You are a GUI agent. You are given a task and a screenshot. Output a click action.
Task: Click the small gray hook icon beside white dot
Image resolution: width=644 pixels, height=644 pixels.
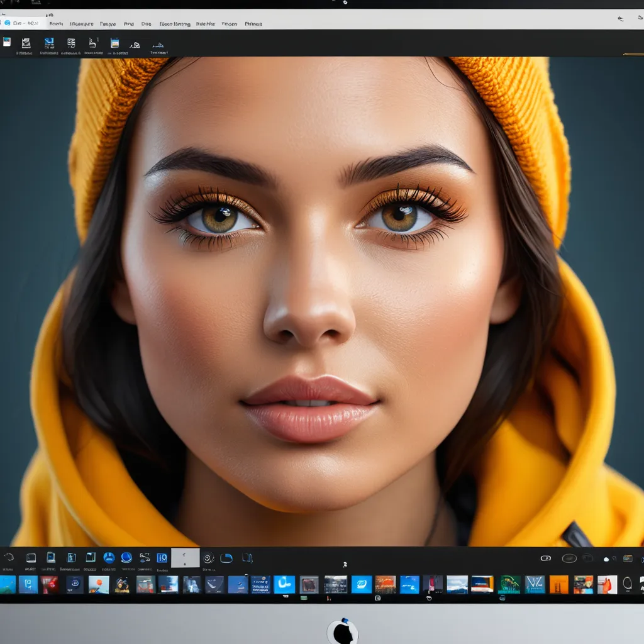pos(614,558)
